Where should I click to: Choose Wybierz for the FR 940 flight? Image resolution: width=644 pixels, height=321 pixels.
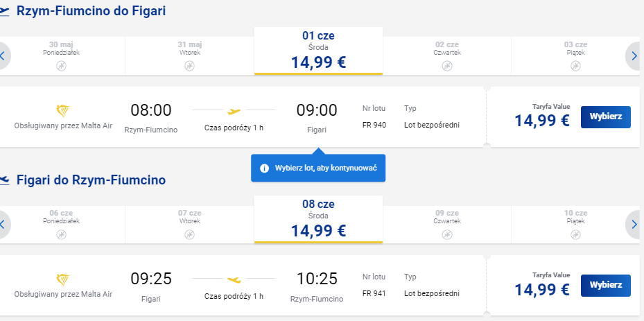point(605,116)
